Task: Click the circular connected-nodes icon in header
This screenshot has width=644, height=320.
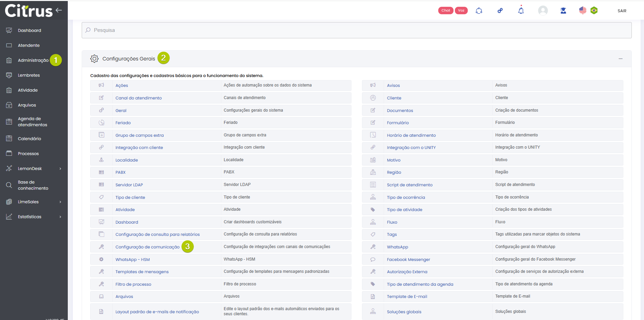Action: click(479, 11)
